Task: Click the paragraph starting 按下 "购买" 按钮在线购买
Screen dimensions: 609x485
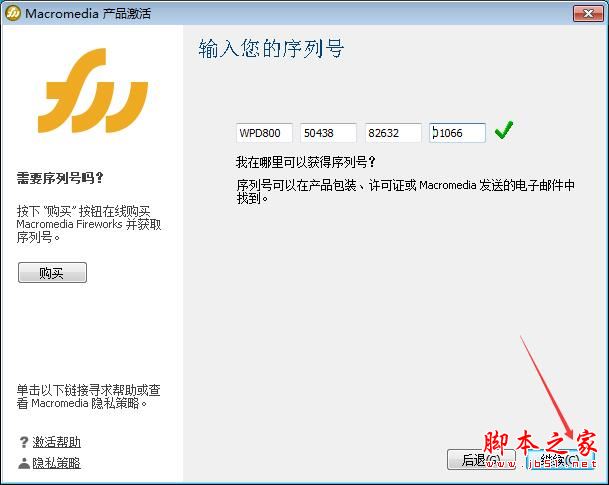Action: (x=89, y=224)
